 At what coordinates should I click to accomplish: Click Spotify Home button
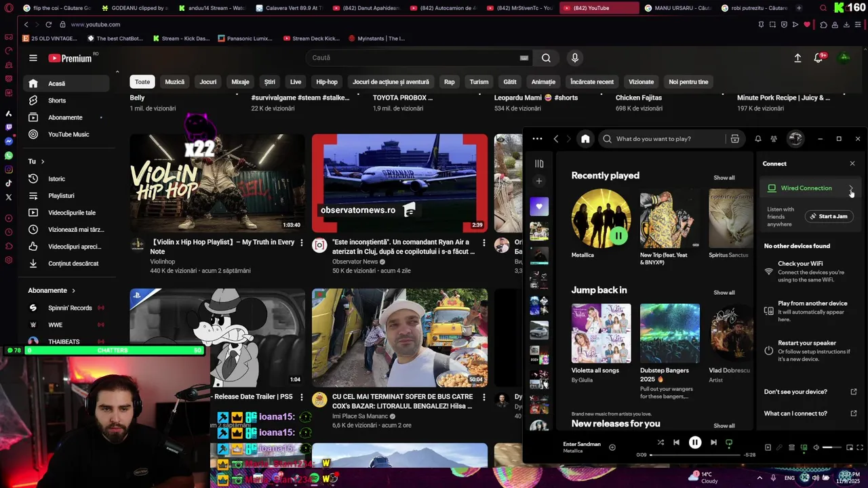[585, 139]
